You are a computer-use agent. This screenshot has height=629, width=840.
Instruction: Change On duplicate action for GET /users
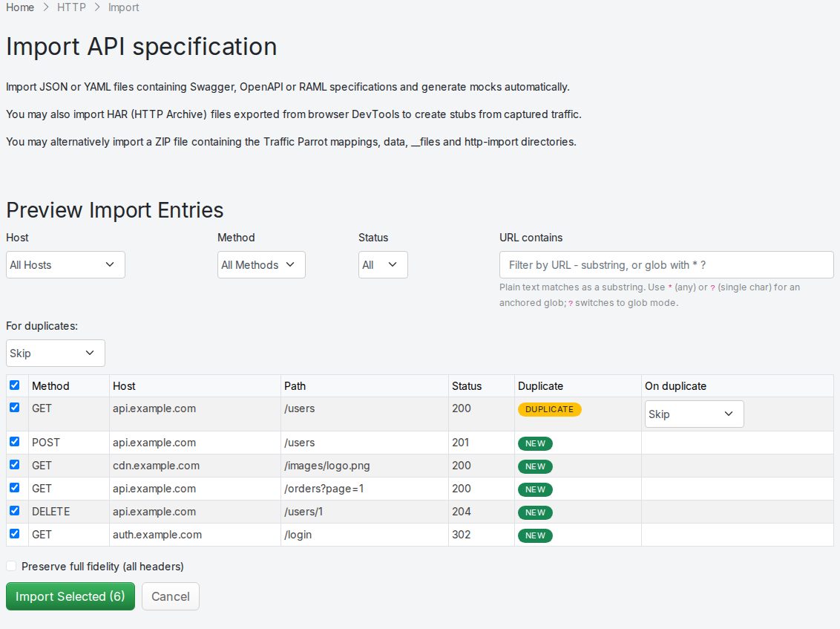[x=695, y=414]
